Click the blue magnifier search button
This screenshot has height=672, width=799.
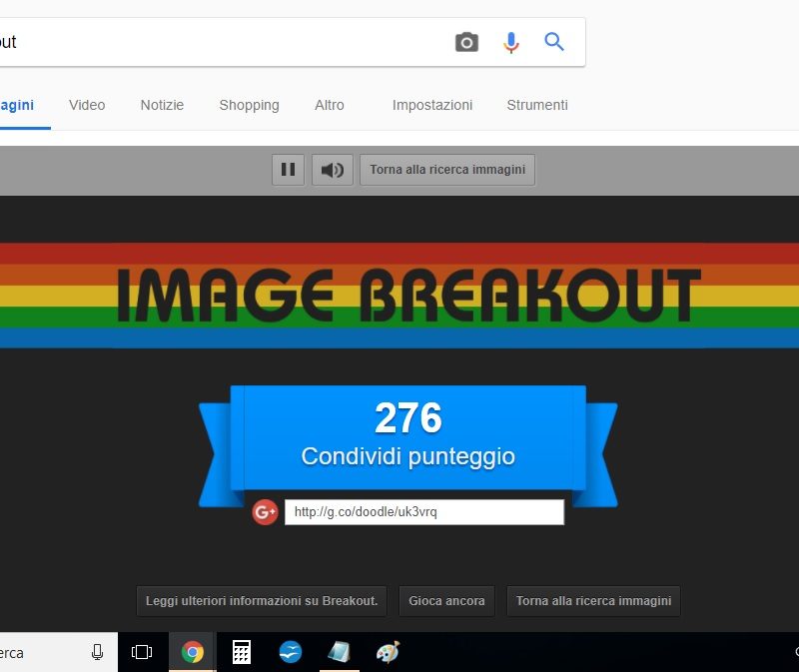[554, 42]
